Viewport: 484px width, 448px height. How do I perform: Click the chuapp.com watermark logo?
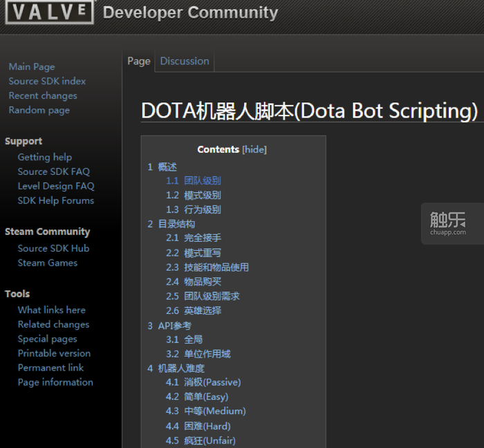coord(447,223)
